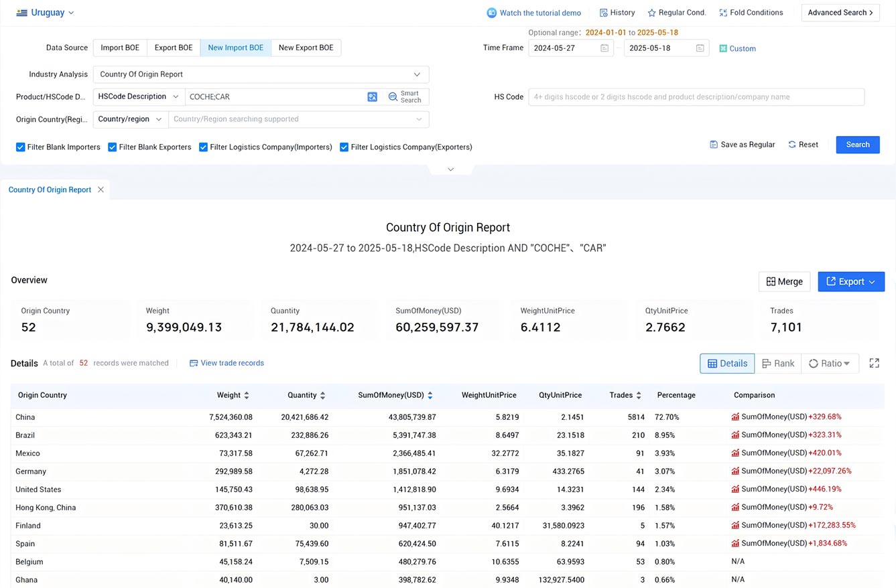The height and width of the screenshot is (588, 896).
Task: Toggle Filter Blank Importers checkbox
Action: point(20,147)
